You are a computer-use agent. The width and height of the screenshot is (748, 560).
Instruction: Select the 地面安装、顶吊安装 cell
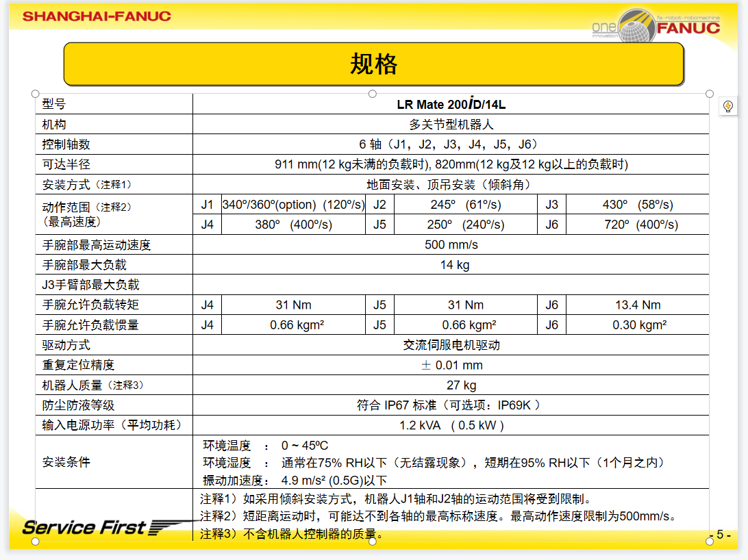tap(451, 184)
